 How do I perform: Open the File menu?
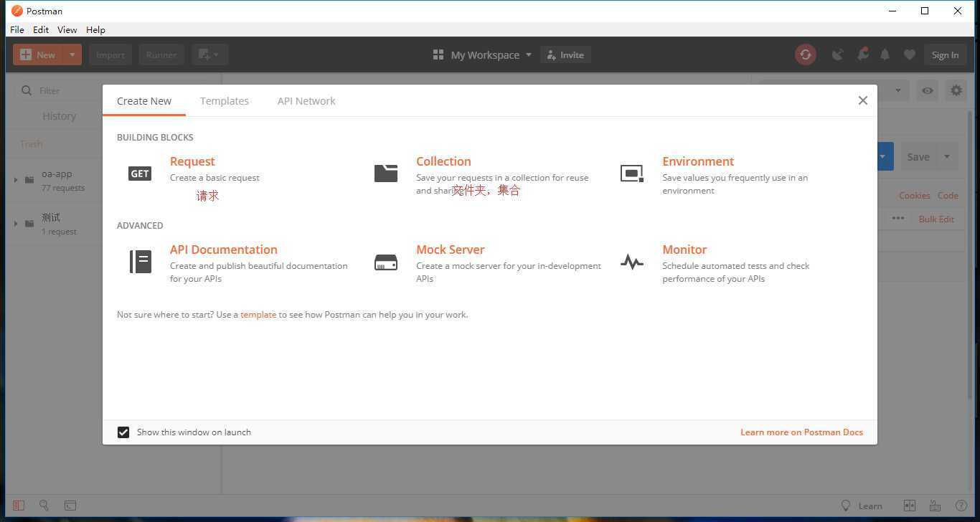pos(17,29)
